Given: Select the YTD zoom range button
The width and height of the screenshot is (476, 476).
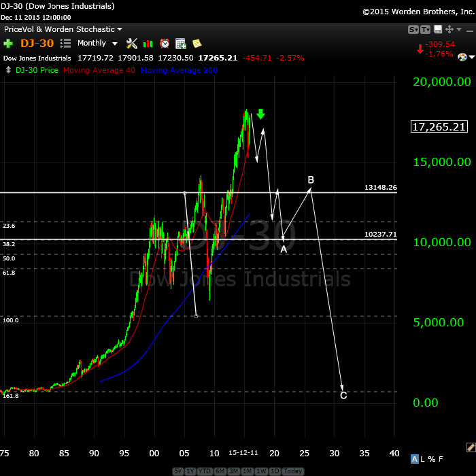Looking at the screenshot, I should (204, 471).
